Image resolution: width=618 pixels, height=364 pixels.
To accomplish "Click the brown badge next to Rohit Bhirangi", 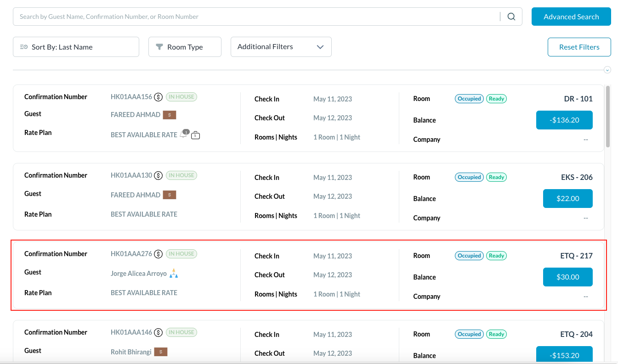I will pos(160,352).
